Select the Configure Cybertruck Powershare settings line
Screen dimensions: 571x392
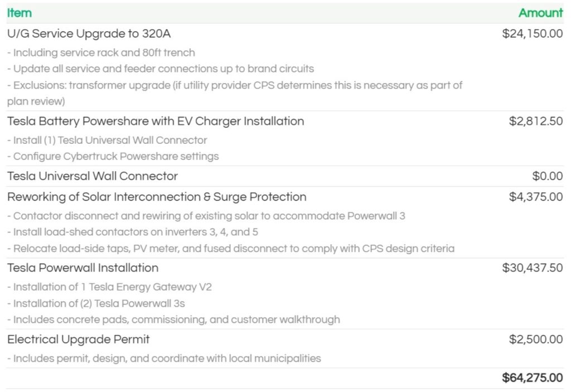coord(113,156)
